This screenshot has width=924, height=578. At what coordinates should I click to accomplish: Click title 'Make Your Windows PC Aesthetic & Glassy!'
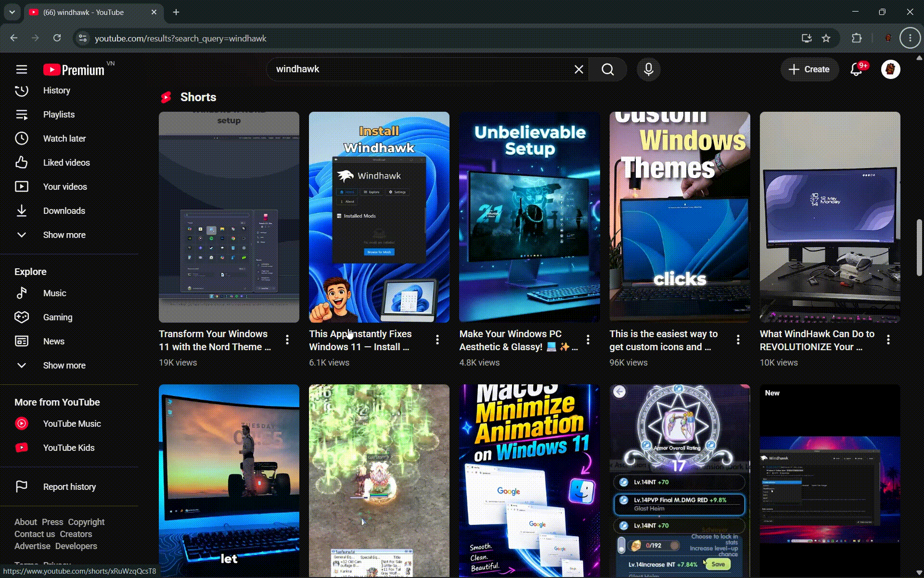click(x=519, y=341)
